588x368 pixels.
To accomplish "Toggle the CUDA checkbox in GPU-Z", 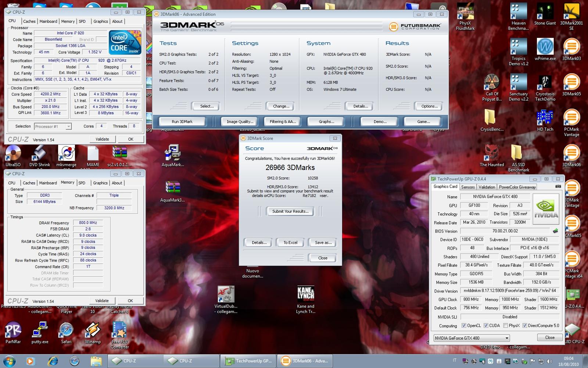I will pos(485,326).
